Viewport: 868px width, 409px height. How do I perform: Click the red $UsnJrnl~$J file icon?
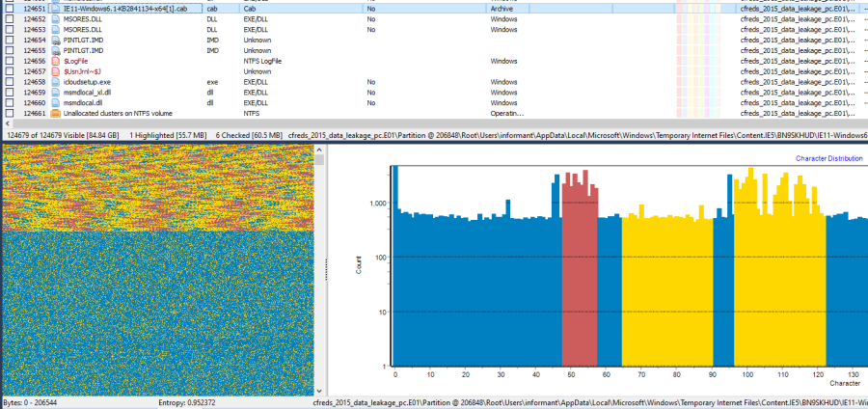(x=57, y=71)
